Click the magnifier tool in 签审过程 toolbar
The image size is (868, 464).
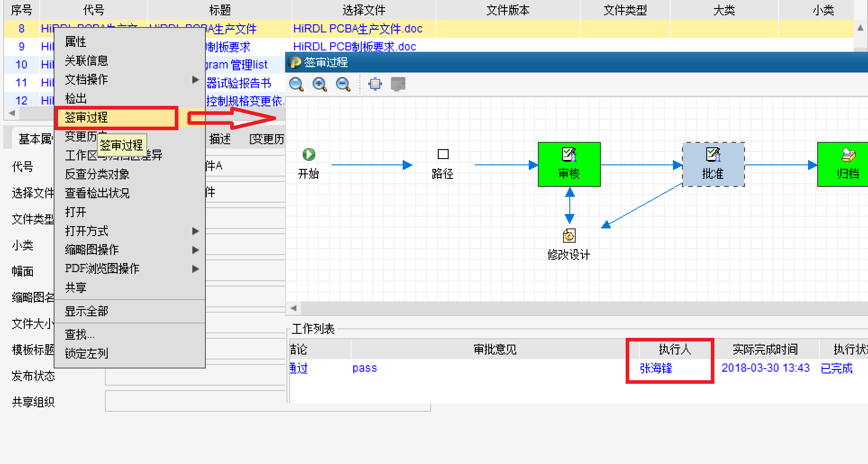pos(296,84)
